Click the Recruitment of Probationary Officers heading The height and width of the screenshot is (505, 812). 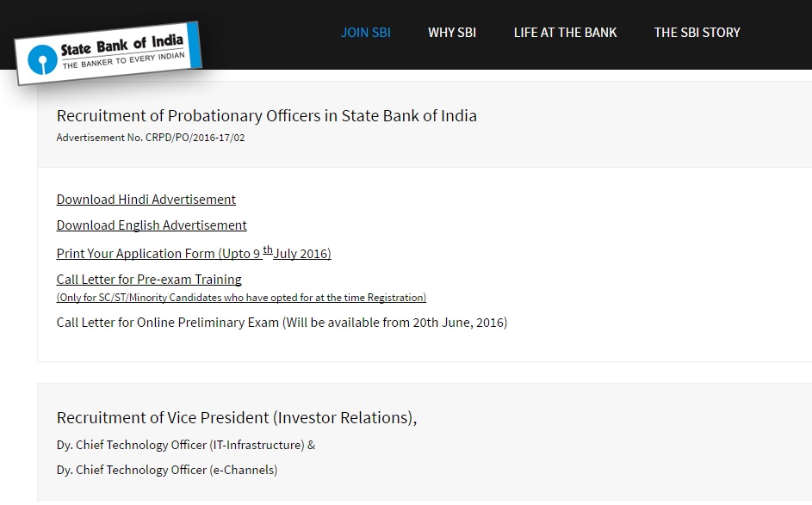click(x=267, y=116)
